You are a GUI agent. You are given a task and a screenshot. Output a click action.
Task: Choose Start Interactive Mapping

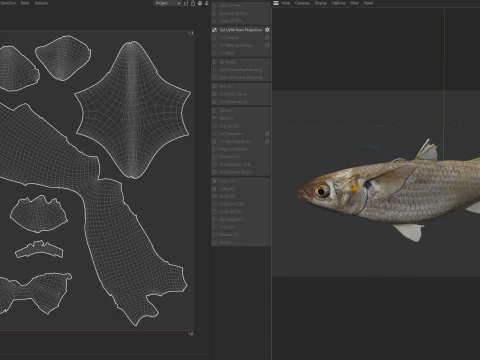[241, 70]
